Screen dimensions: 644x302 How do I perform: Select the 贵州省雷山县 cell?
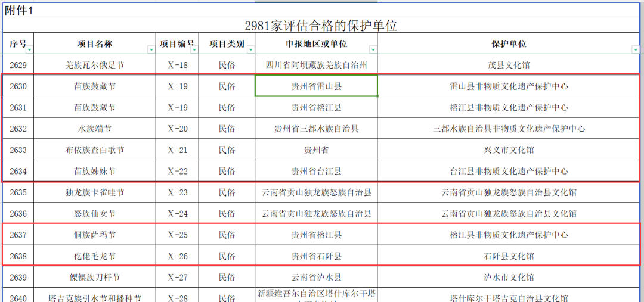tap(316, 86)
